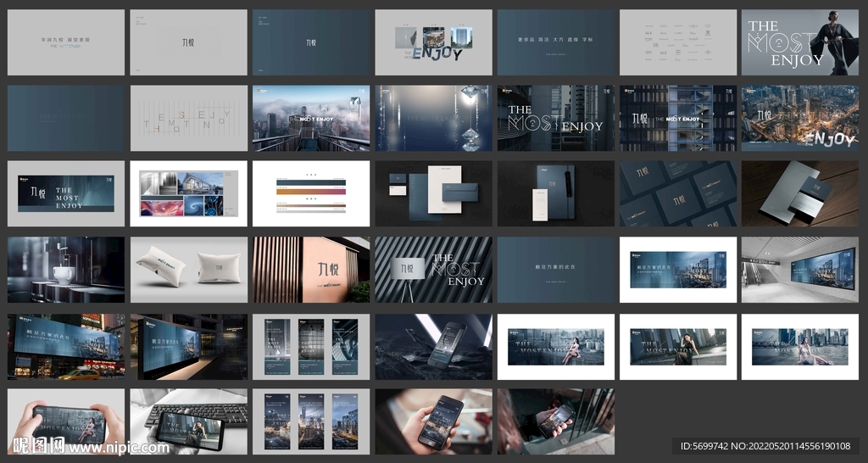
Task: Open the crystal chandelier slide thumbnail
Action: click(x=433, y=118)
